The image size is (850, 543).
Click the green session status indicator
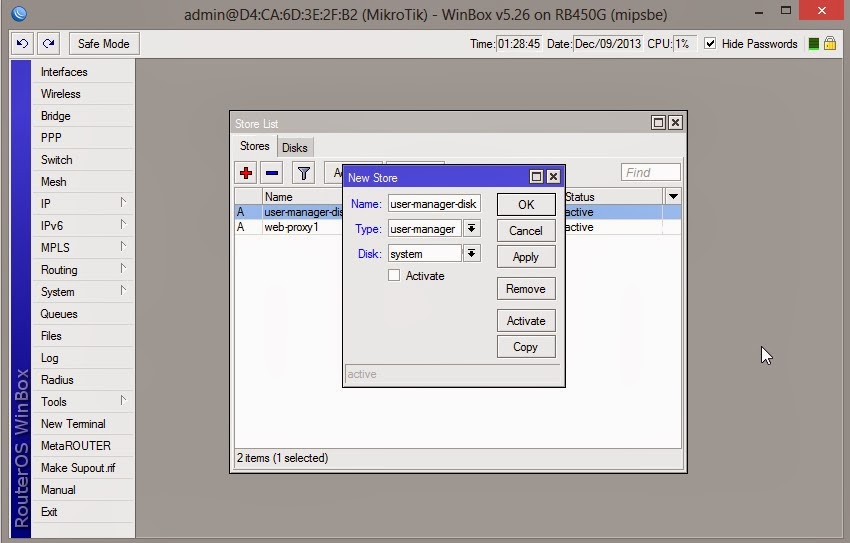813,44
